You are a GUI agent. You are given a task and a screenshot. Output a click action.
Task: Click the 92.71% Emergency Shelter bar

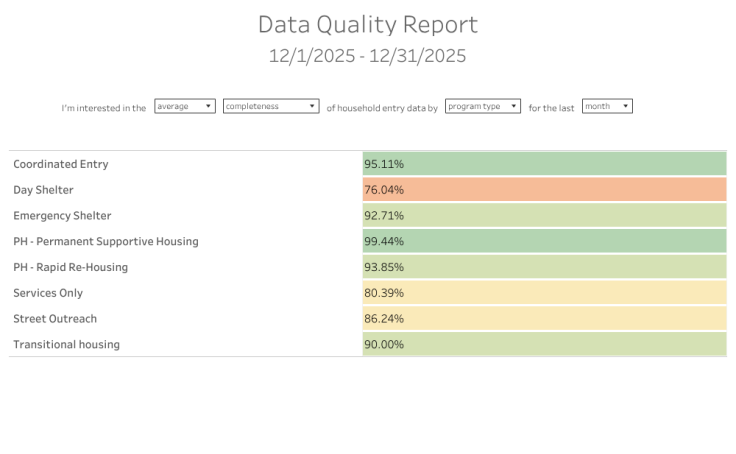coord(544,216)
